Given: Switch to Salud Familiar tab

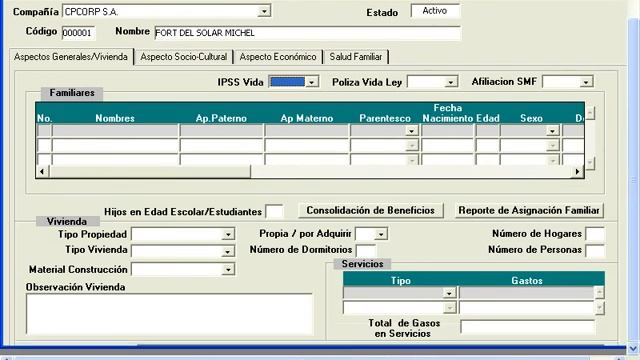Looking at the screenshot, I should [x=356, y=57].
